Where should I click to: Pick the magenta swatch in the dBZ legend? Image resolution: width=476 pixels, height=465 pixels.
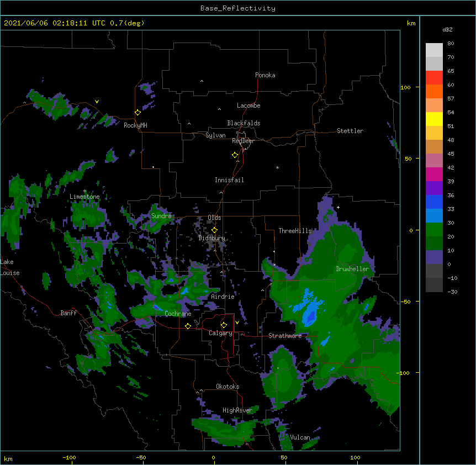pos(434,174)
